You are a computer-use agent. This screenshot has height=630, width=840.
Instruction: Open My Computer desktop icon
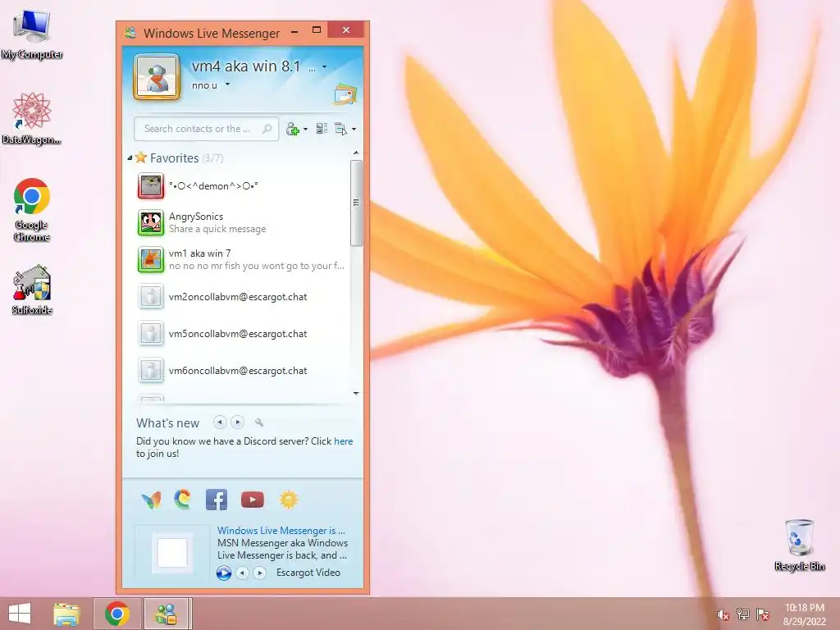32,34
